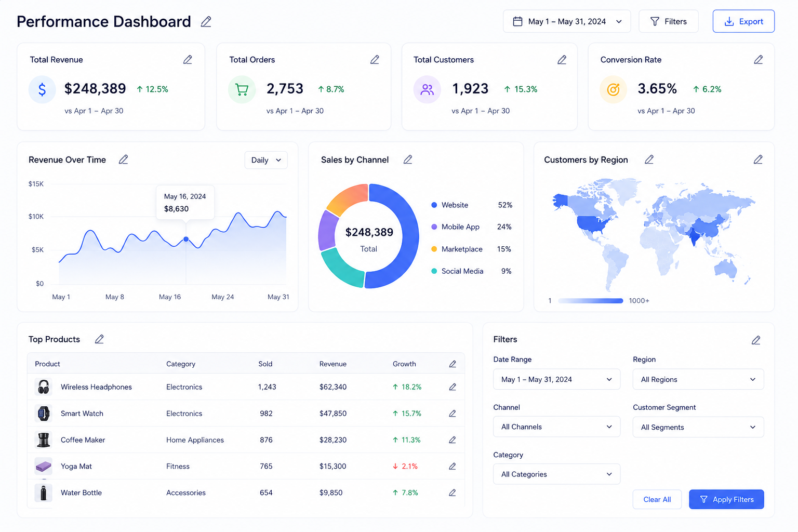Click the Marketplace legend color dot
The image size is (798, 532).
pyautogui.click(x=434, y=249)
